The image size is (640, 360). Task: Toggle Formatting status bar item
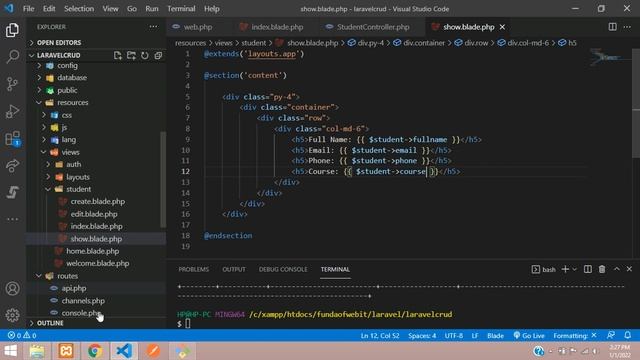(575, 336)
